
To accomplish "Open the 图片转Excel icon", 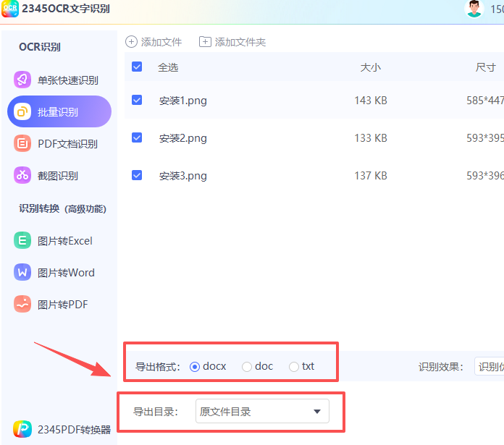I will 22,240.
